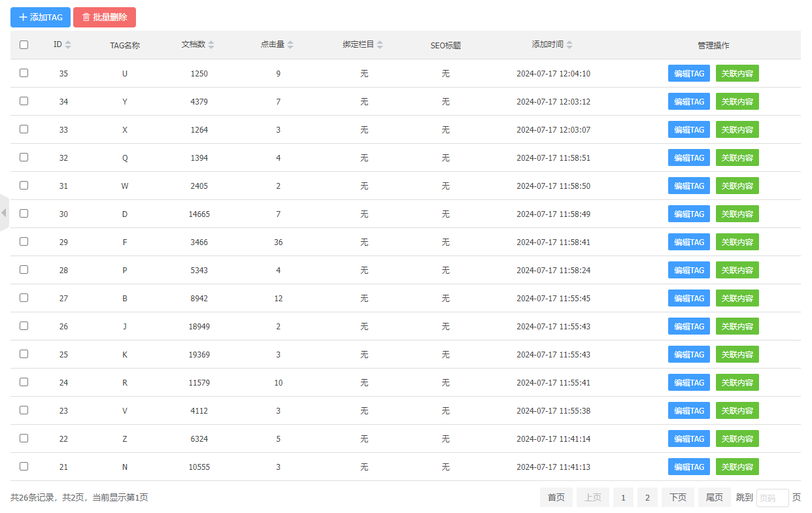Open 关联内容 for tag Z
The height and width of the screenshot is (513, 812).
click(737, 439)
